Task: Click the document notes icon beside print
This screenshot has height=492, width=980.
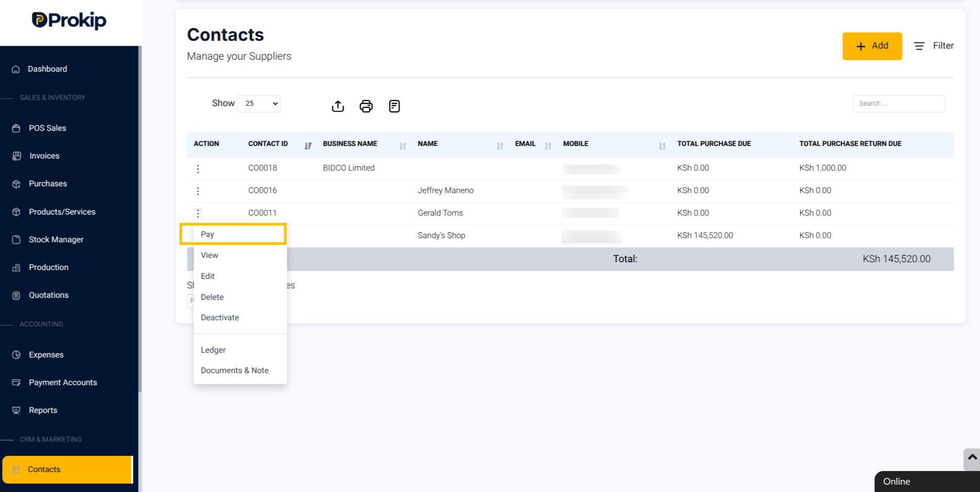Action: (395, 106)
